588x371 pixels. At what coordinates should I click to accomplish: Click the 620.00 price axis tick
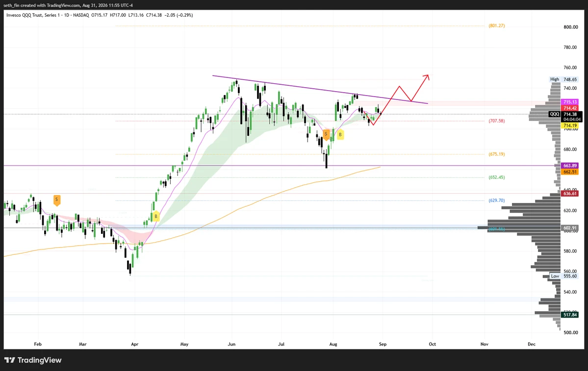click(571, 211)
